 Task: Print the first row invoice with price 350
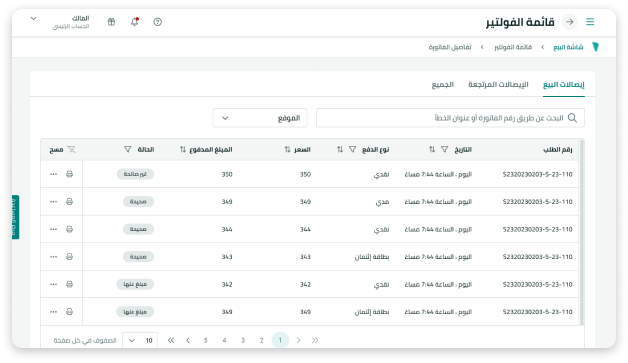[69, 174]
